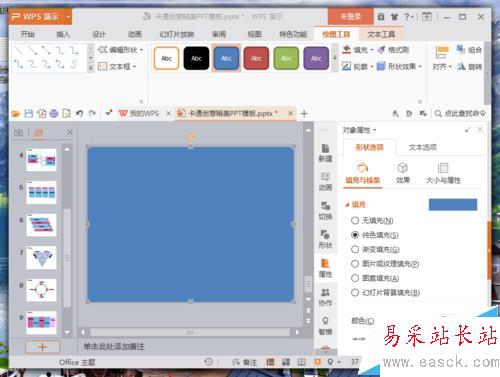Select the 无填充(N) radio button
This screenshot has height=377, width=500.
(355, 220)
